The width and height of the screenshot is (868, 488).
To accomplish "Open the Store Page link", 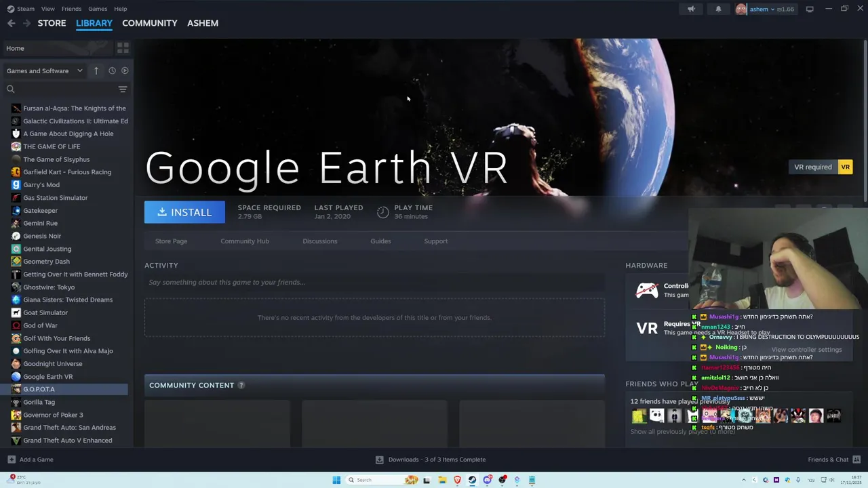I will (x=171, y=241).
